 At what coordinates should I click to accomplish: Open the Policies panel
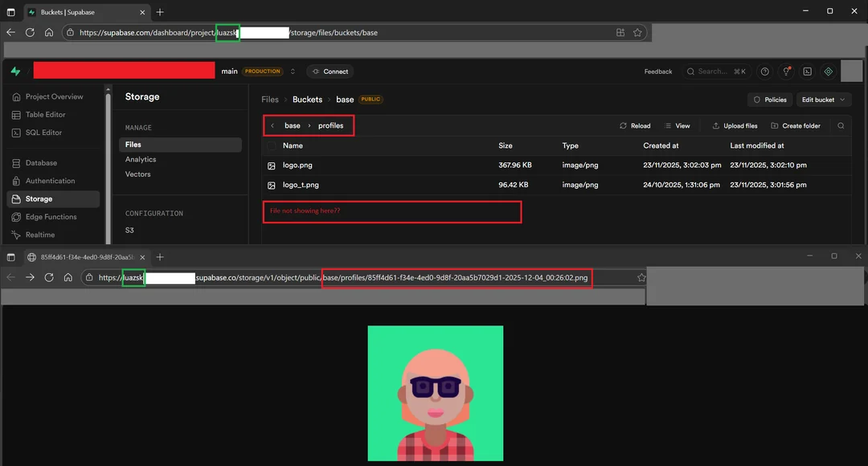(769, 99)
